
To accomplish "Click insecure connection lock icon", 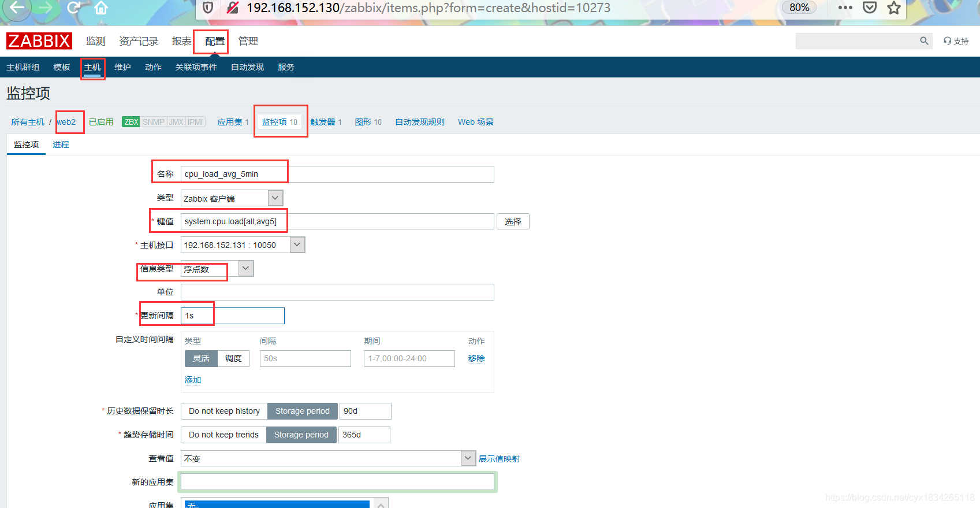I will [x=233, y=8].
